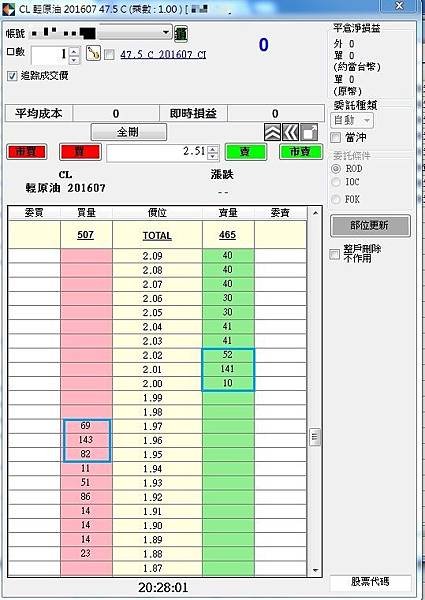
Task: Click the green icon next to account dropdown
Action: (181, 34)
